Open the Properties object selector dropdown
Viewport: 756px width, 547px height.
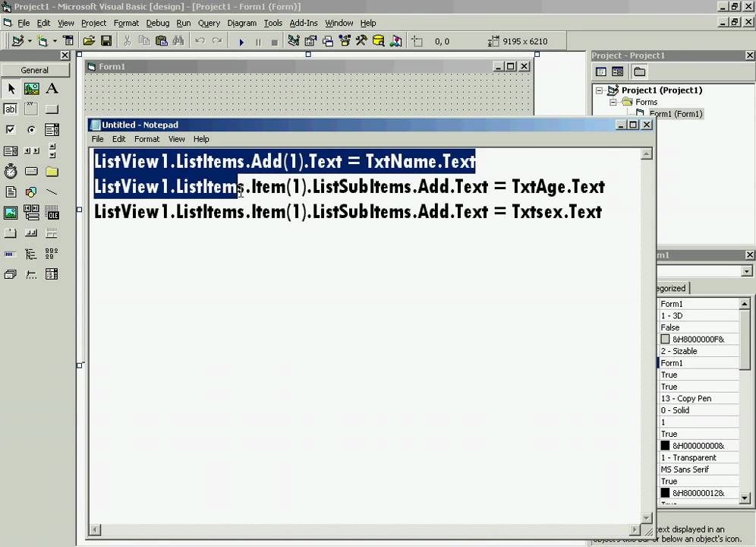click(746, 271)
